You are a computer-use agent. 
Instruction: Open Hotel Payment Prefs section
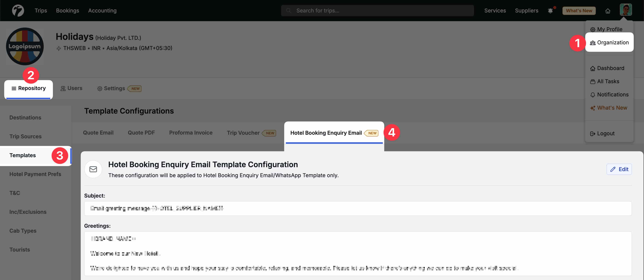[35, 174]
